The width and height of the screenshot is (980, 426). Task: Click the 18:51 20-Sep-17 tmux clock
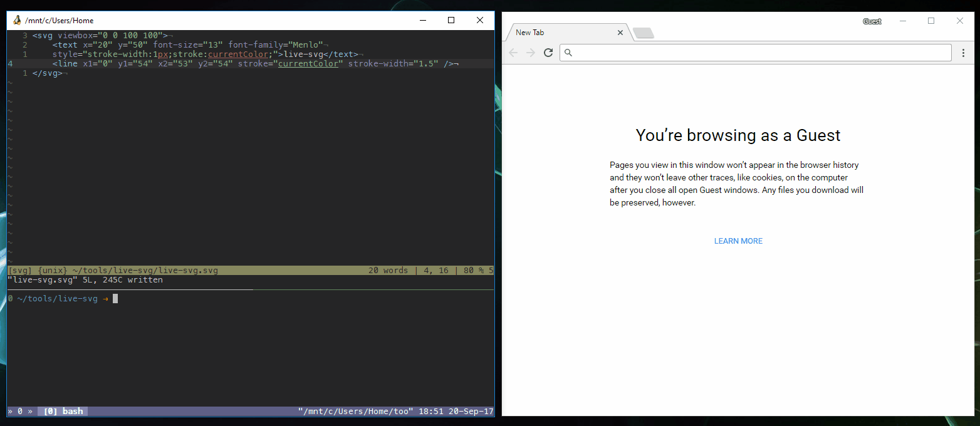pyautogui.click(x=456, y=412)
